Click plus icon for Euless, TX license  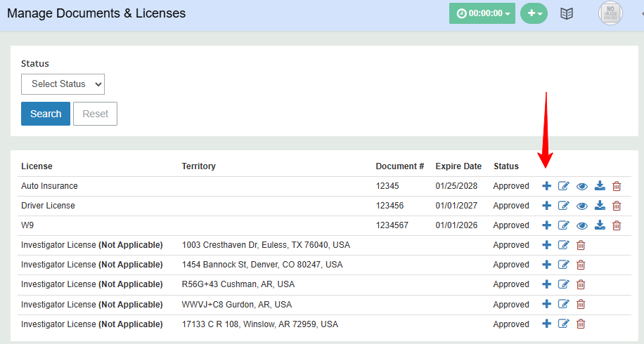point(546,245)
